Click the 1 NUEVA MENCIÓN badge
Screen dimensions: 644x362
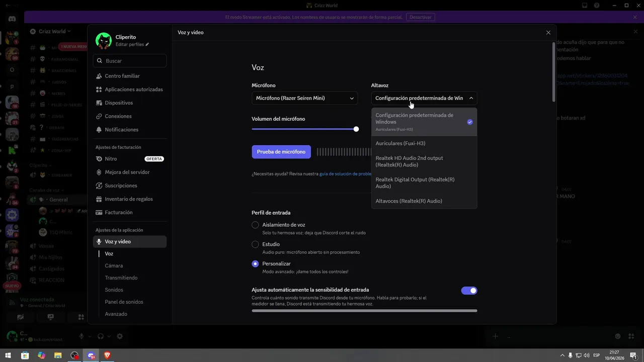coord(73,47)
